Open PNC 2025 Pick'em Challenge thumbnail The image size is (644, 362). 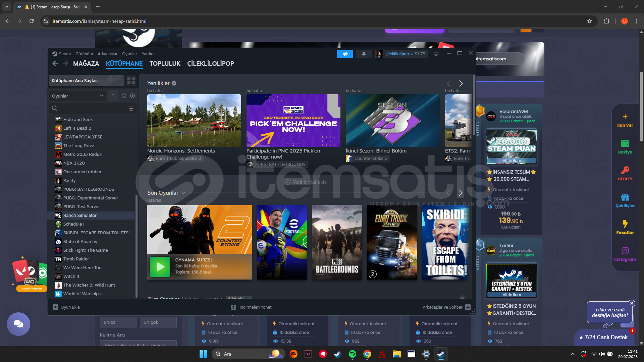click(x=293, y=121)
